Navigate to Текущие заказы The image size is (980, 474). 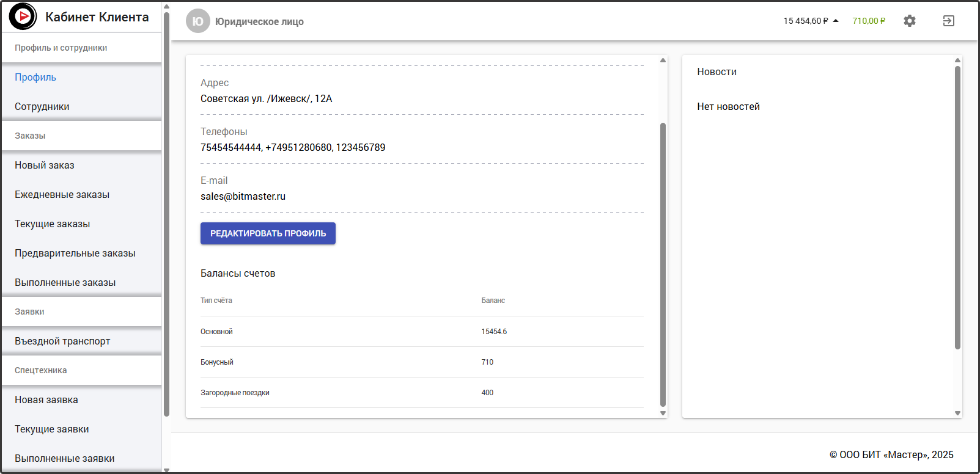[x=53, y=224]
